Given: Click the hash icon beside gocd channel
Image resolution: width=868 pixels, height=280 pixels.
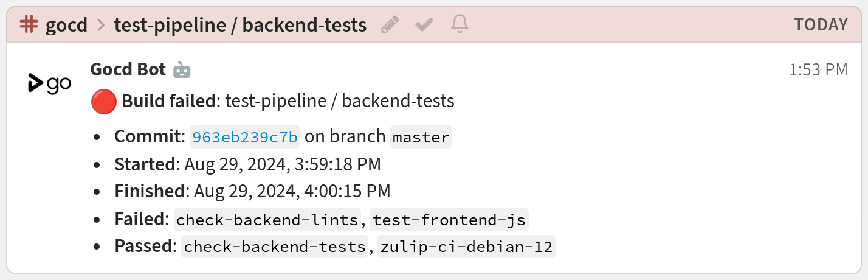Looking at the screenshot, I should click(29, 24).
